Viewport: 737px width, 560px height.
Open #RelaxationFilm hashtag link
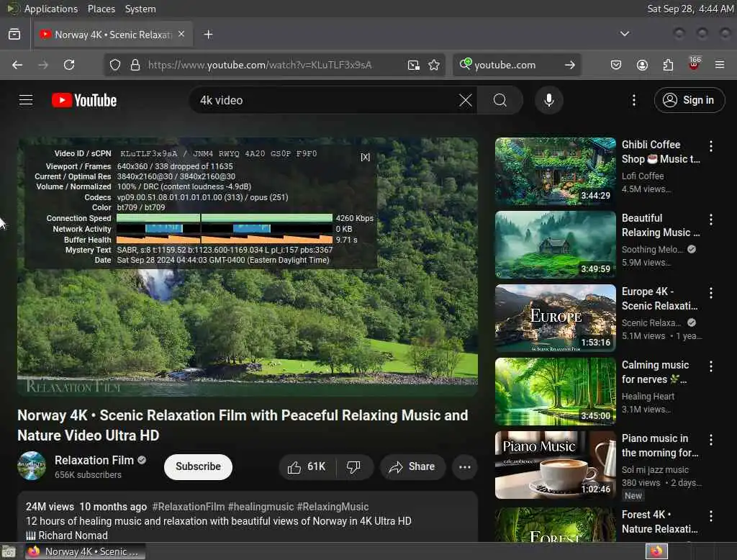[x=189, y=507]
